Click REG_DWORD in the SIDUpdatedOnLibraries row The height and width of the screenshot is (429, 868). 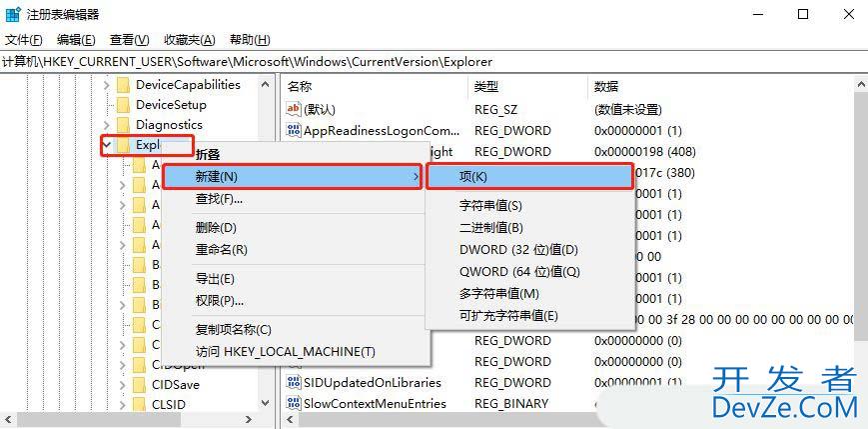[512, 383]
